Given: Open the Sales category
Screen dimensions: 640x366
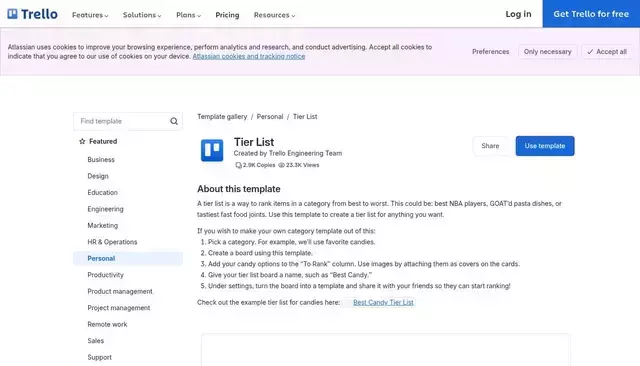Looking at the screenshot, I should [x=96, y=341].
